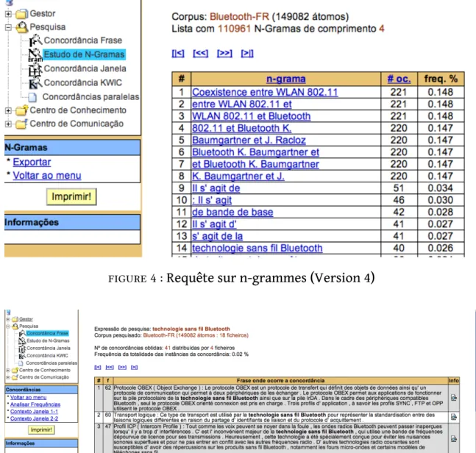The width and height of the screenshot is (476, 453).
Task: Click Info icon for Protocole OBEX row
Action: [454, 397]
